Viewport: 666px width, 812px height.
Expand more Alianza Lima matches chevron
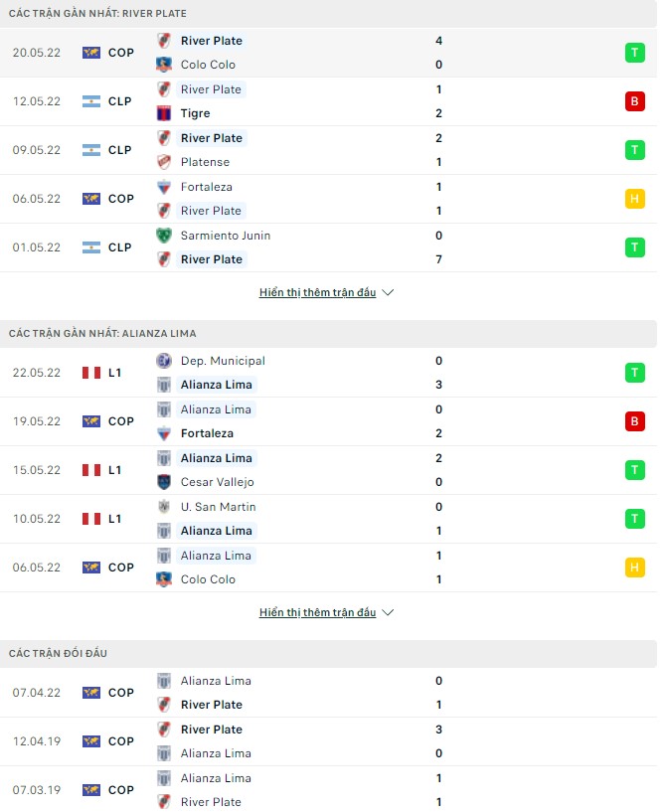coord(388,613)
